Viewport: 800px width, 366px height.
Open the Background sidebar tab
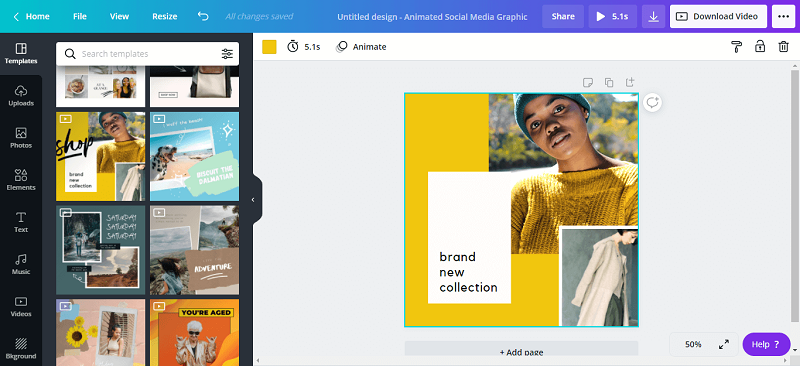coord(21,348)
